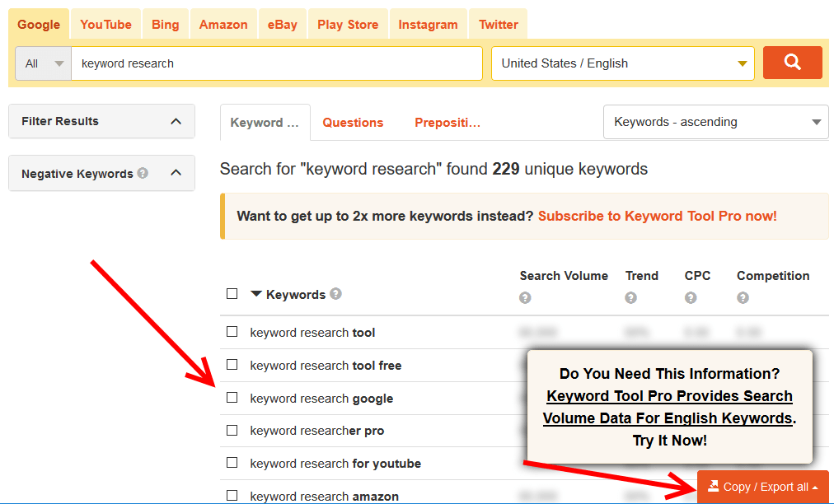
Task: Click the Search Volume column header
Action: [x=564, y=276]
